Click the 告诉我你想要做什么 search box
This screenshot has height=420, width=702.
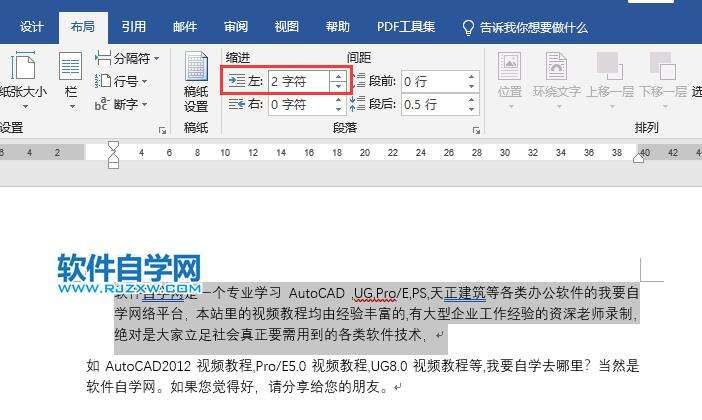click(534, 28)
